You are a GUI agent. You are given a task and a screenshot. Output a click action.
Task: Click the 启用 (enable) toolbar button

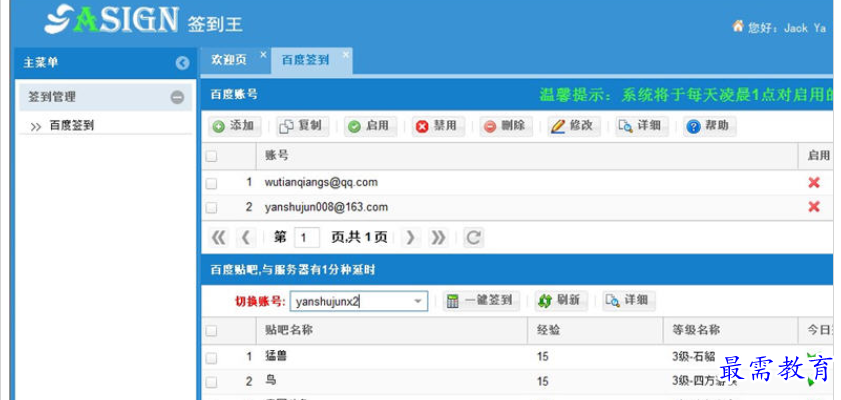click(x=370, y=126)
